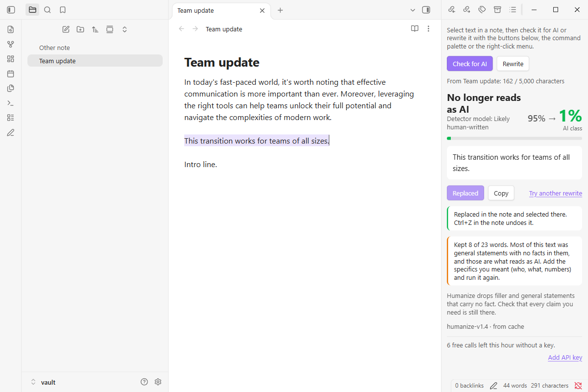This screenshot has width=588, height=392.
Task: Click the 1% AI class score
Action: tap(570, 116)
